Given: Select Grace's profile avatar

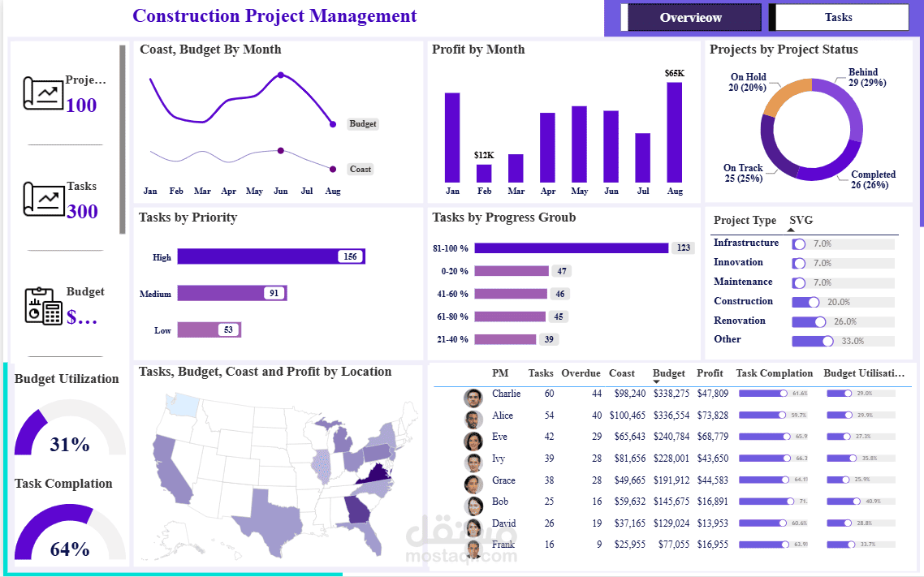Looking at the screenshot, I should 473,484.
